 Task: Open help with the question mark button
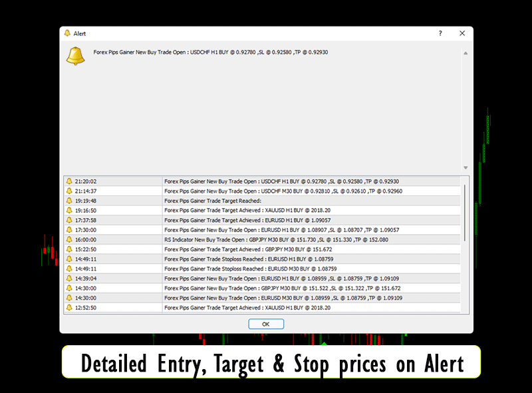[440, 33]
